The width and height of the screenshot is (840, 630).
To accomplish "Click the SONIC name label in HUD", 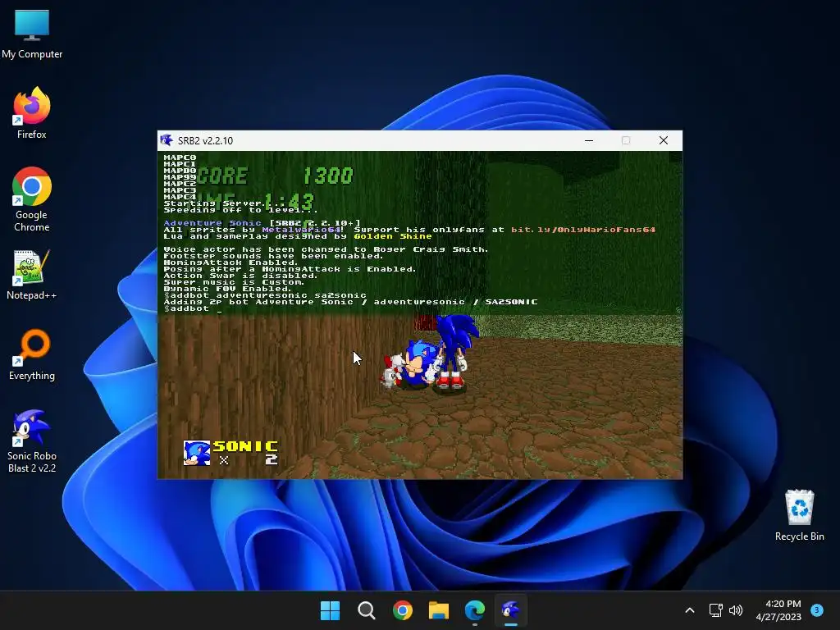I will 245,445.
